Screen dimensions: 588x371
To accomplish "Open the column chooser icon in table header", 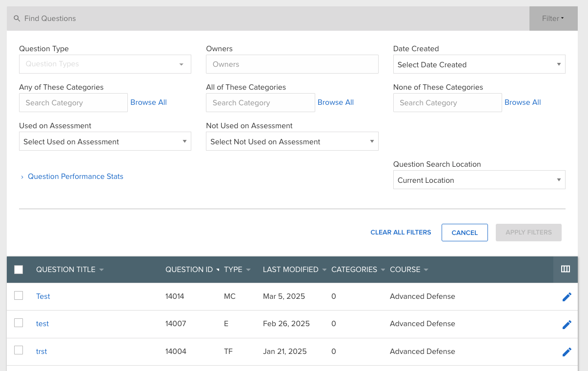I will 566,269.
